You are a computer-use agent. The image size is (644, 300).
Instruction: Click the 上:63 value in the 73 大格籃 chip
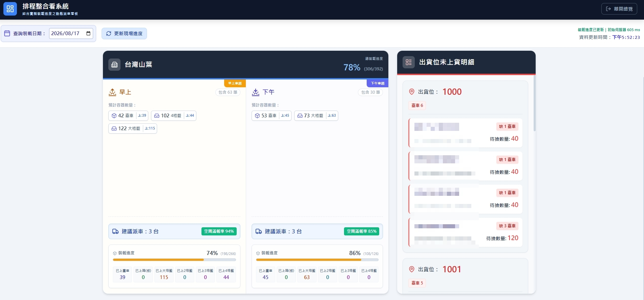point(332,116)
